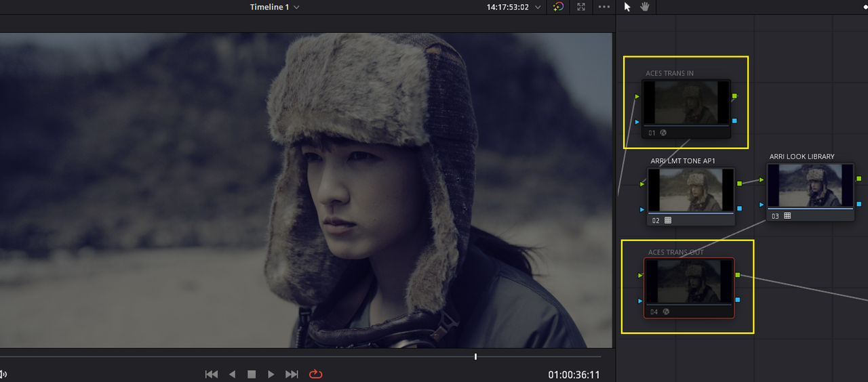Screen dimensions: 868x382
Task: Click green RGB input of node 02
Action: click(x=642, y=184)
